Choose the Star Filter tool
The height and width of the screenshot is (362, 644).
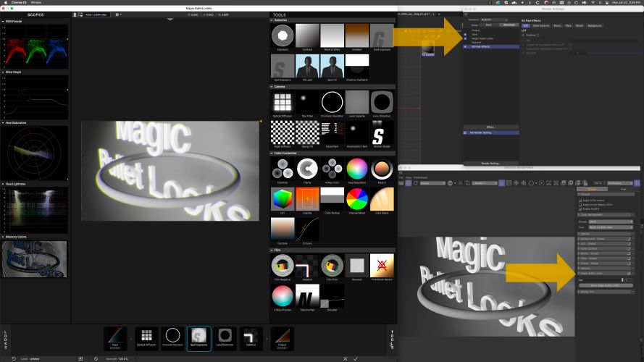pos(307,102)
